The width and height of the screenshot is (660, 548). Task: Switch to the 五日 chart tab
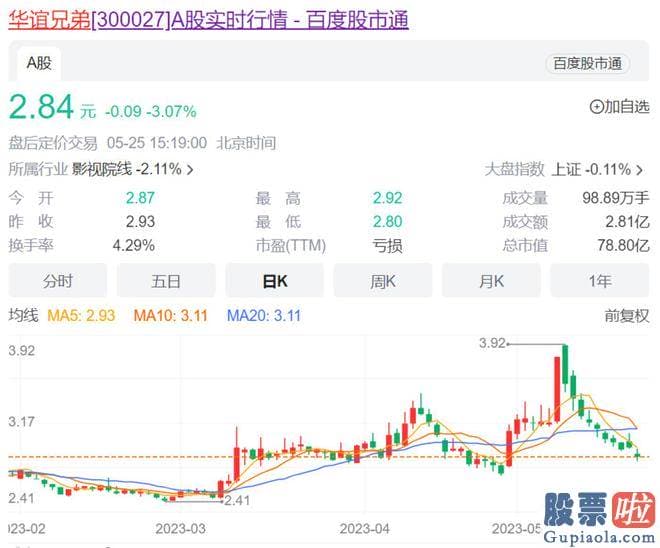166,281
